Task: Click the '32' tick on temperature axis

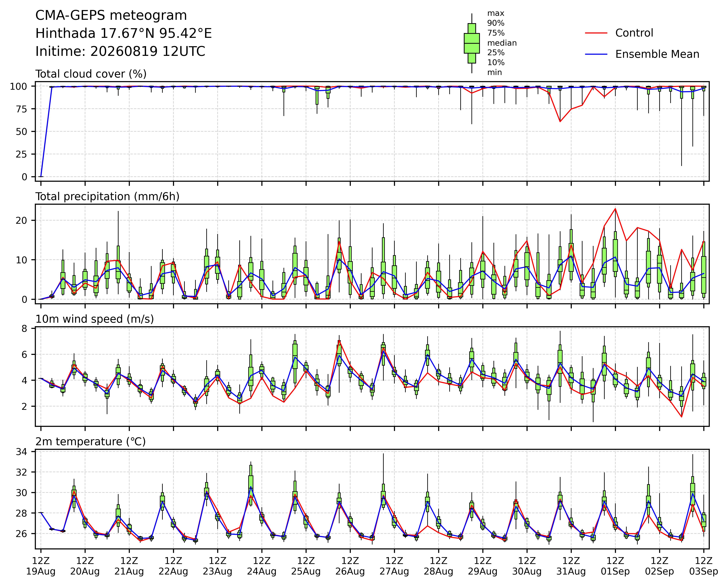Action: click(22, 472)
